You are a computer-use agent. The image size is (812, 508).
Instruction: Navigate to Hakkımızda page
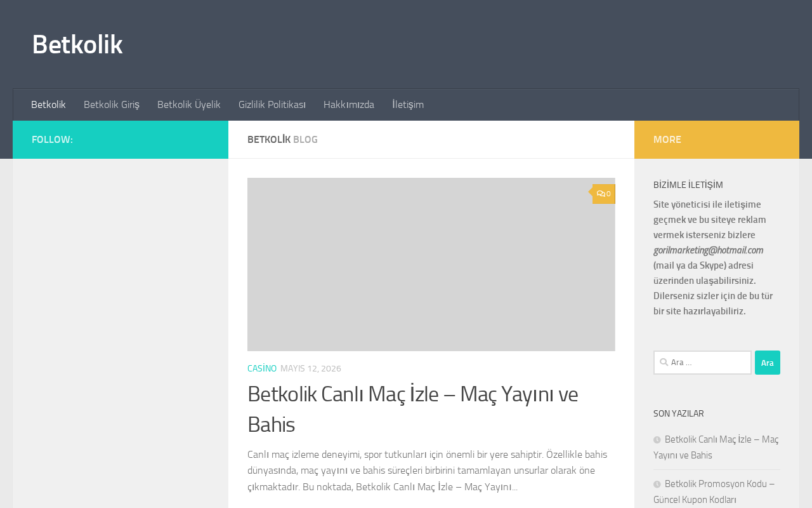(x=349, y=105)
